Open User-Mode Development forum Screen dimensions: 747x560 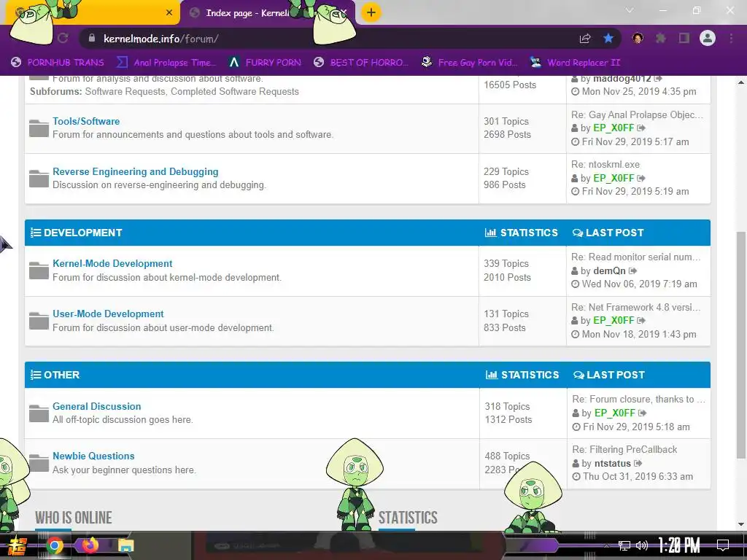coord(108,314)
